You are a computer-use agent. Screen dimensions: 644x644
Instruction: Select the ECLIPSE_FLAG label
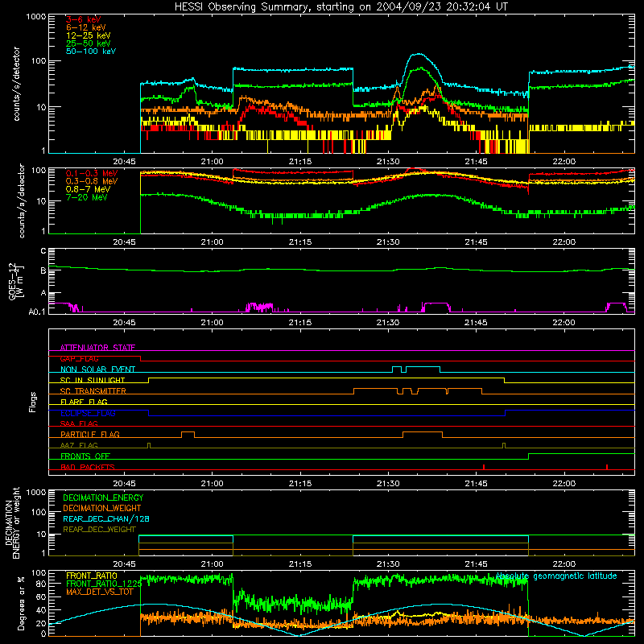coord(88,413)
